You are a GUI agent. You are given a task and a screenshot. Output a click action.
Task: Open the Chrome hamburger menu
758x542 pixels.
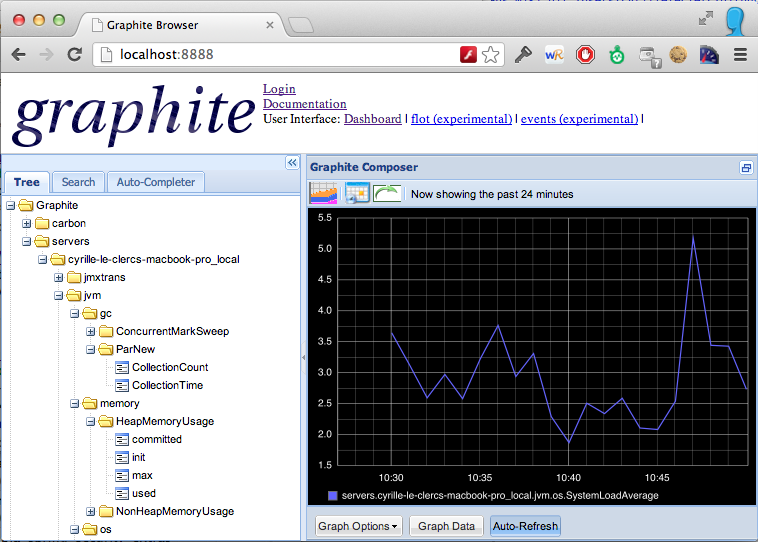pos(740,55)
